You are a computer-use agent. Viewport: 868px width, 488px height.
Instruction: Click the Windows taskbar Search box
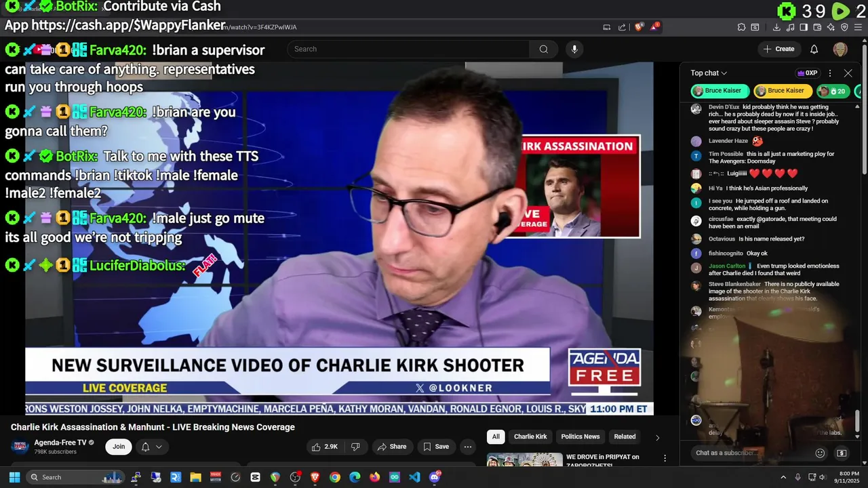click(76, 477)
